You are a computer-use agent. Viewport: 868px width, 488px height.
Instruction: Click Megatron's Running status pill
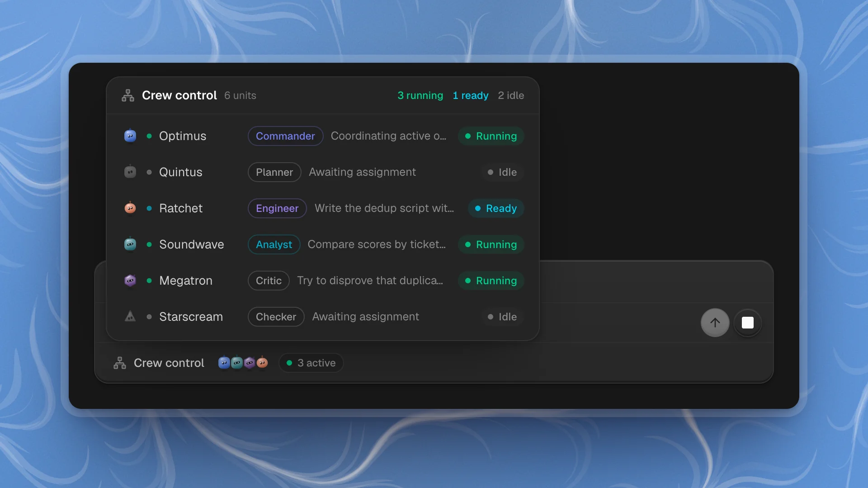pos(491,281)
